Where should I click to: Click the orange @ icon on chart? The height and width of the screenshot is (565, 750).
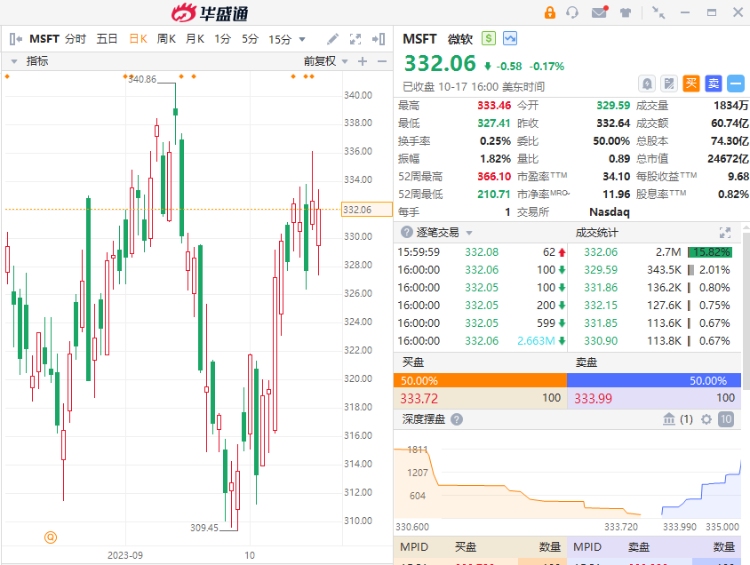coord(50,537)
